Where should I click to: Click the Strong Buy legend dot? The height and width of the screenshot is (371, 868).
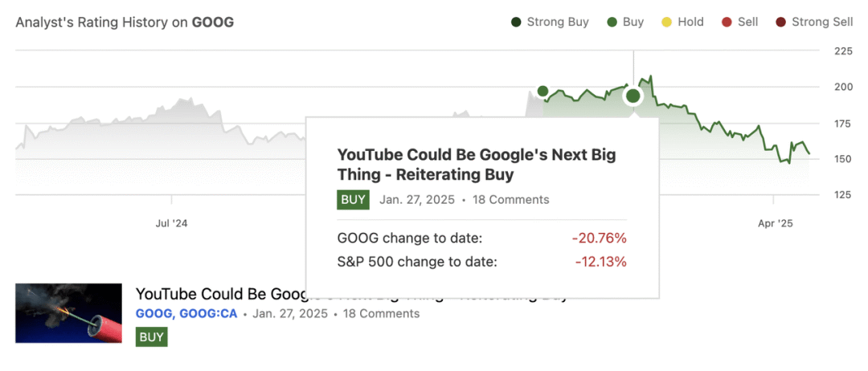pyautogui.click(x=517, y=22)
